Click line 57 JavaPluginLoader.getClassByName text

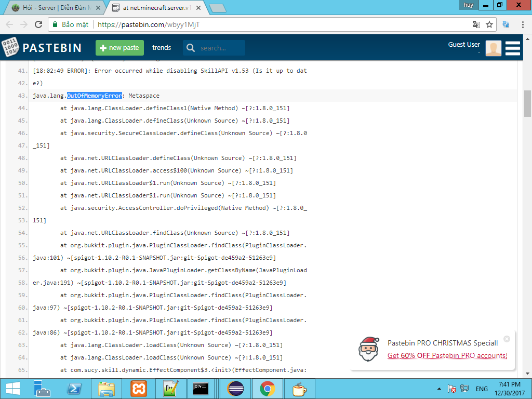pos(183,270)
